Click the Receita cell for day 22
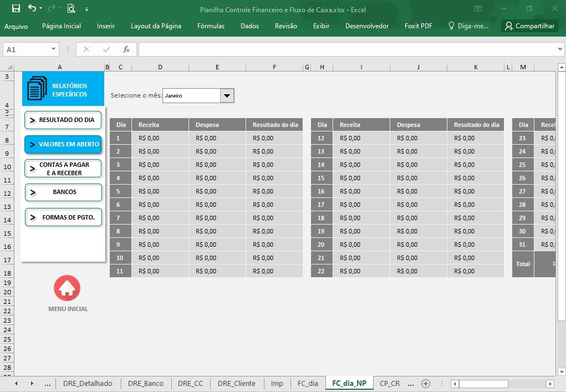The width and height of the screenshot is (566, 392). 361,271
